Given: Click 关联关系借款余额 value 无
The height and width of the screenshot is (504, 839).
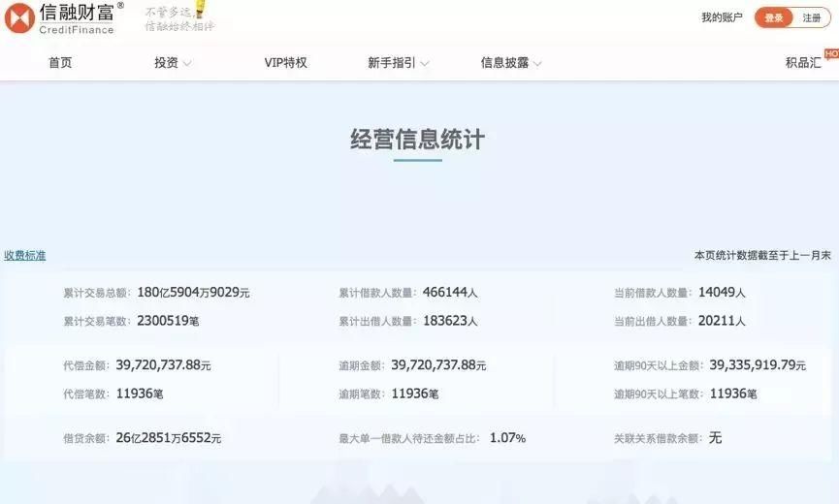Looking at the screenshot, I should click(x=716, y=438).
